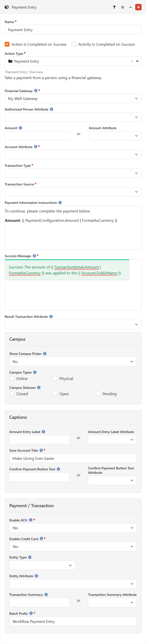Viewport: 146px width, 644px height.
Task: Click the info icon next to Financial Gateway
Action: (36, 90)
